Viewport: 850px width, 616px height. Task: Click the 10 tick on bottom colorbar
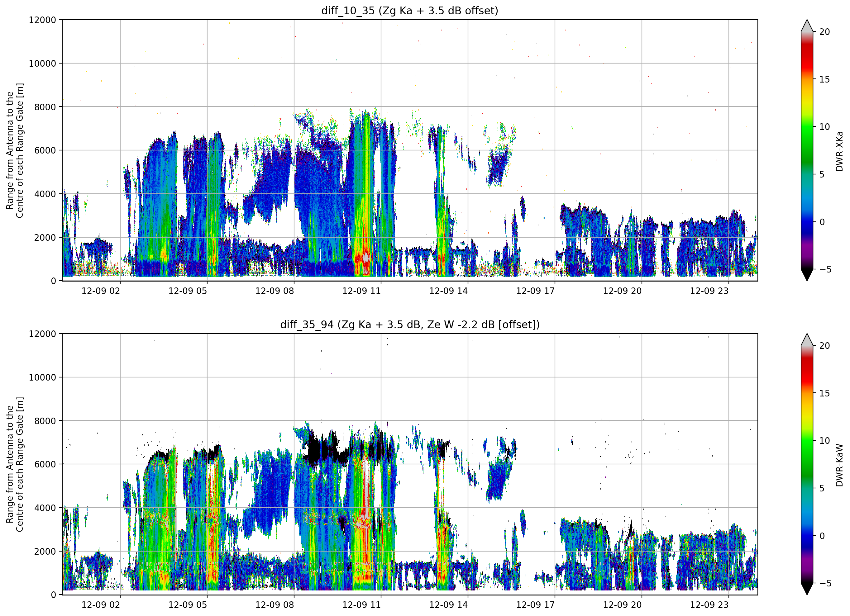pos(824,441)
